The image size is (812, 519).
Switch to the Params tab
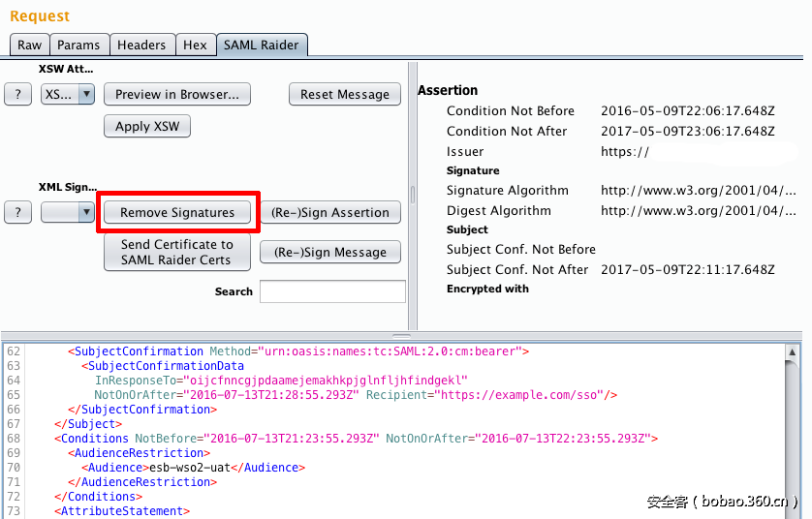(78, 45)
